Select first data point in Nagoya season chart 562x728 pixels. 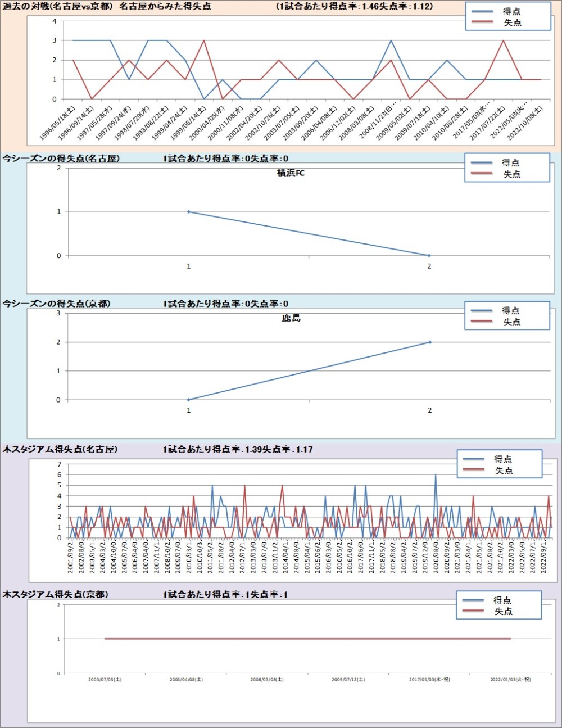pyautogui.click(x=189, y=212)
